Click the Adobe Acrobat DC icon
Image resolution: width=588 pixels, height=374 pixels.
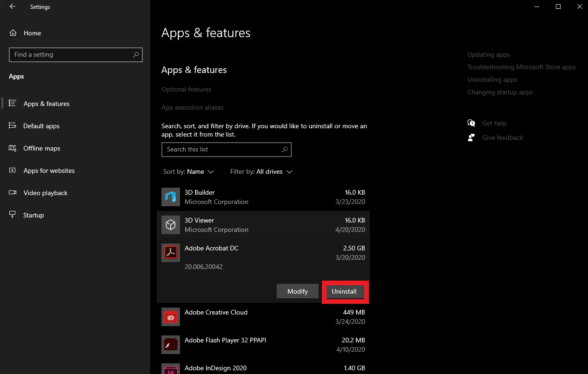pyautogui.click(x=171, y=253)
